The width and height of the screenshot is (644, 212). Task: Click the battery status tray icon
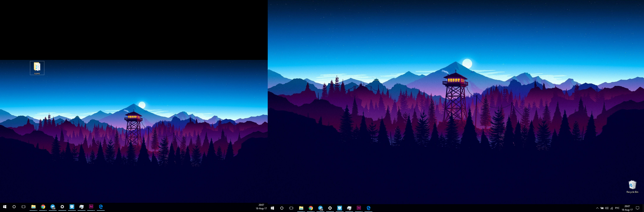coord(602,208)
